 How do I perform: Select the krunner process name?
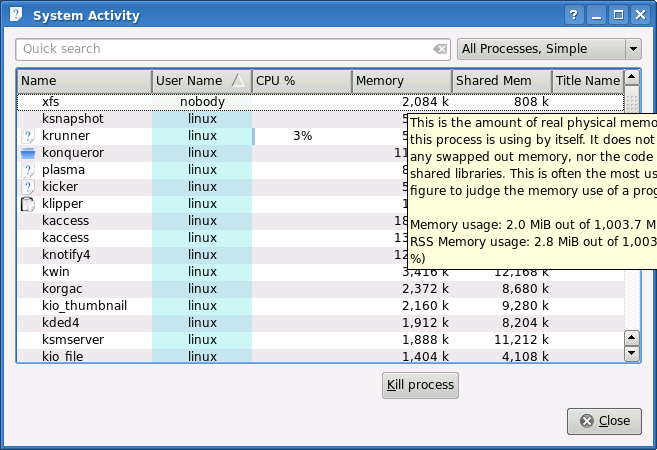click(66, 136)
